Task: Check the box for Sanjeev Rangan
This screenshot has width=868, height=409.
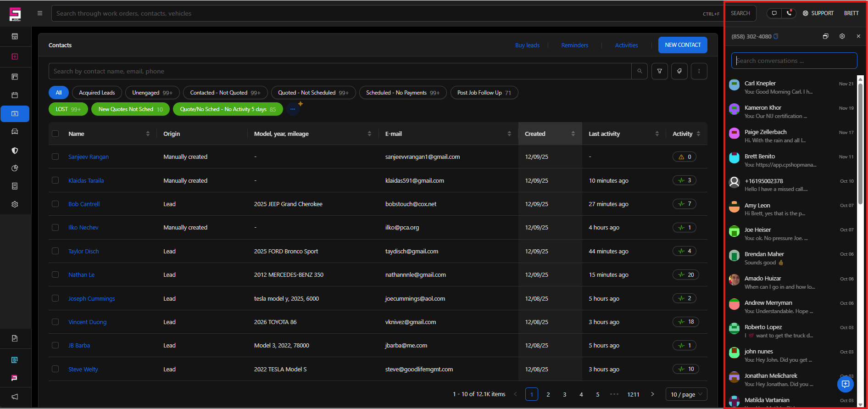Action: (x=56, y=157)
